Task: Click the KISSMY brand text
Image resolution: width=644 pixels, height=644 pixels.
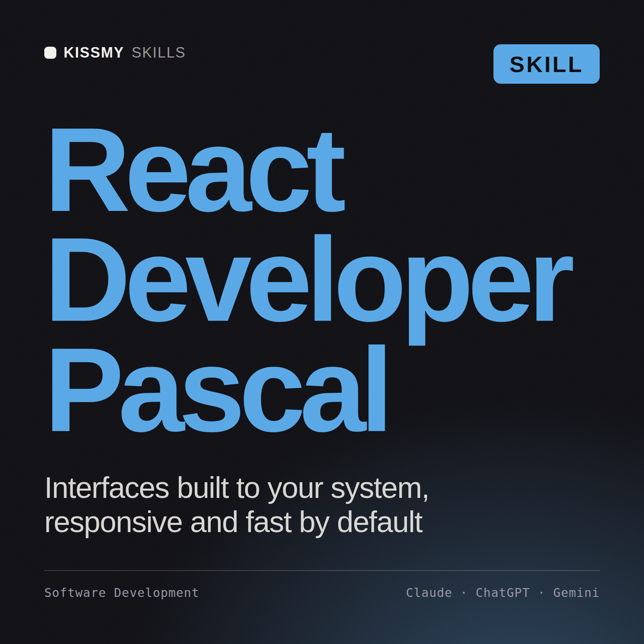Action: click(x=93, y=53)
